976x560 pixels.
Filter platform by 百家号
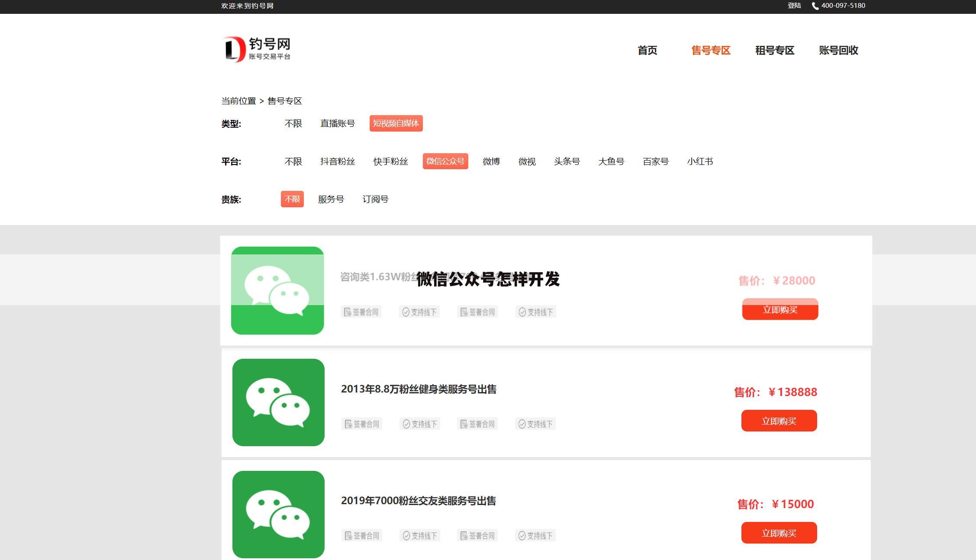[x=656, y=161]
